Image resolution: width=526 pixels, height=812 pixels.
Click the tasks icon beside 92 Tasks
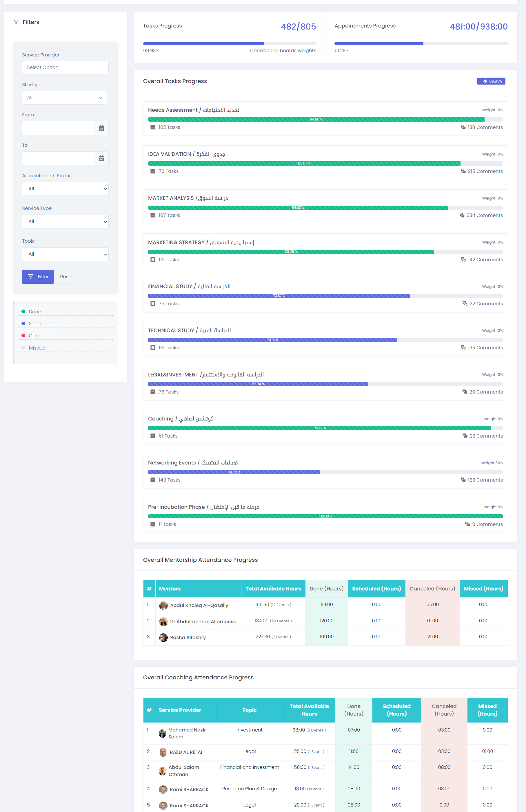click(153, 348)
